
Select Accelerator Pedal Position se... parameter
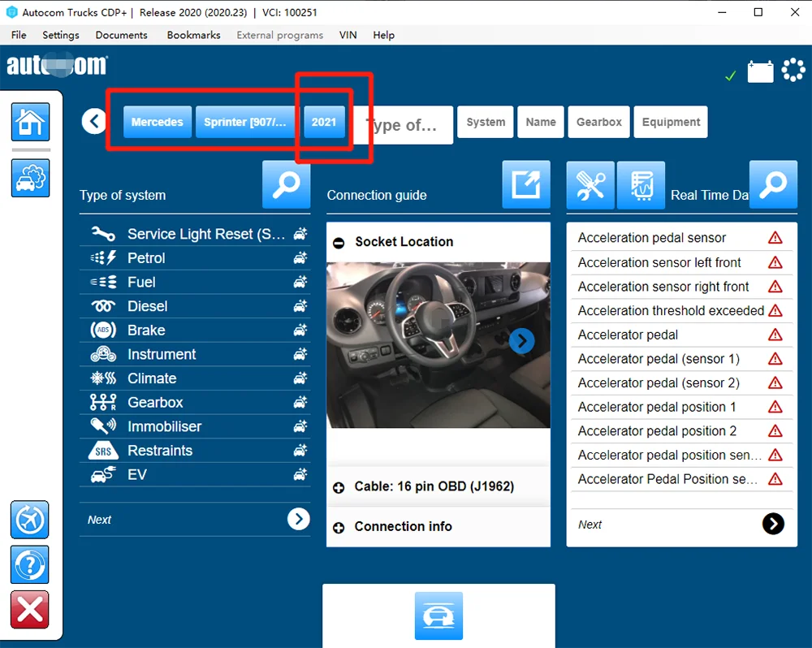click(x=681, y=479)
